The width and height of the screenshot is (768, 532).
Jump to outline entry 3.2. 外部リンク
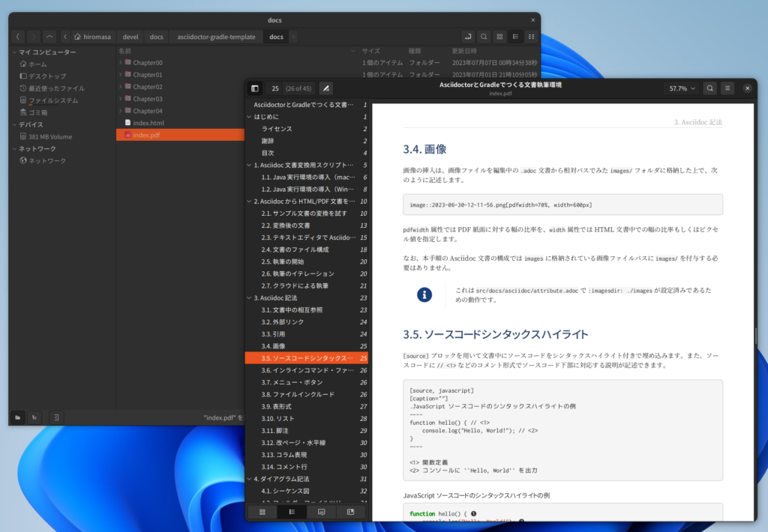pos(307,322)
